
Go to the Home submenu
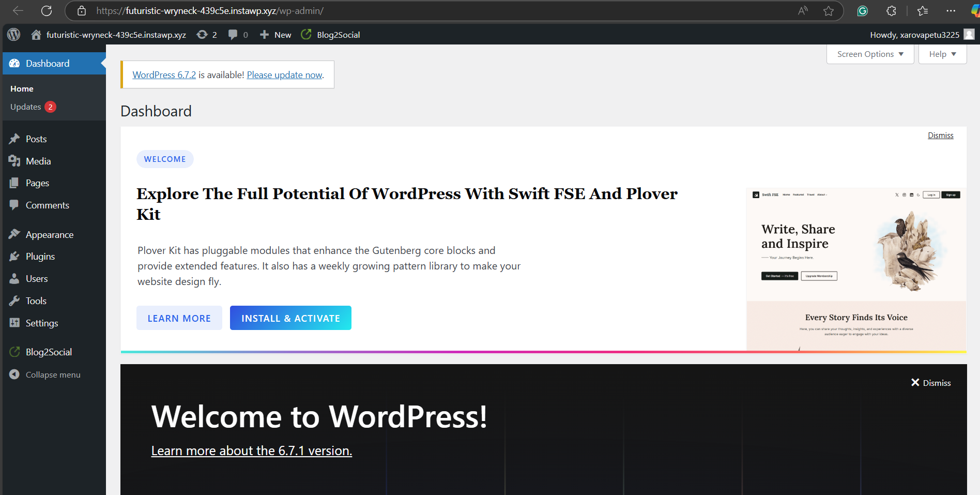[x=22, y=88]
